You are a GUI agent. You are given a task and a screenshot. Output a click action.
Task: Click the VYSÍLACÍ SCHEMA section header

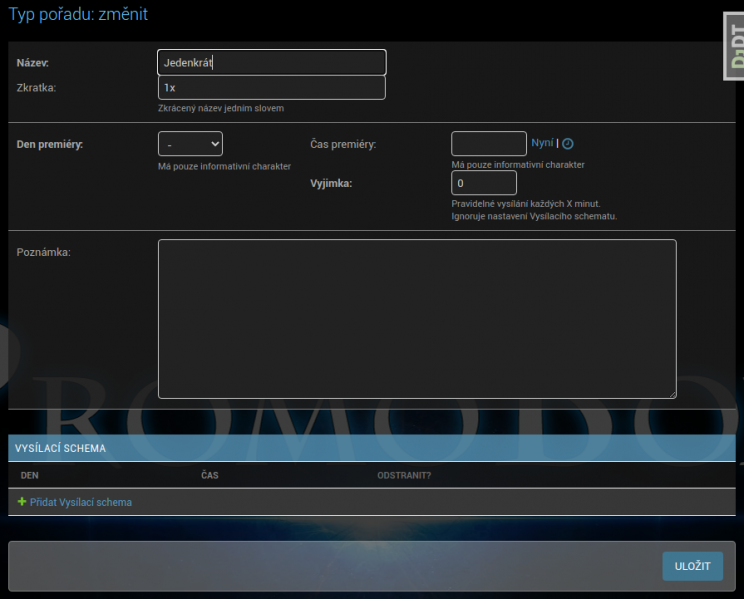61,449
